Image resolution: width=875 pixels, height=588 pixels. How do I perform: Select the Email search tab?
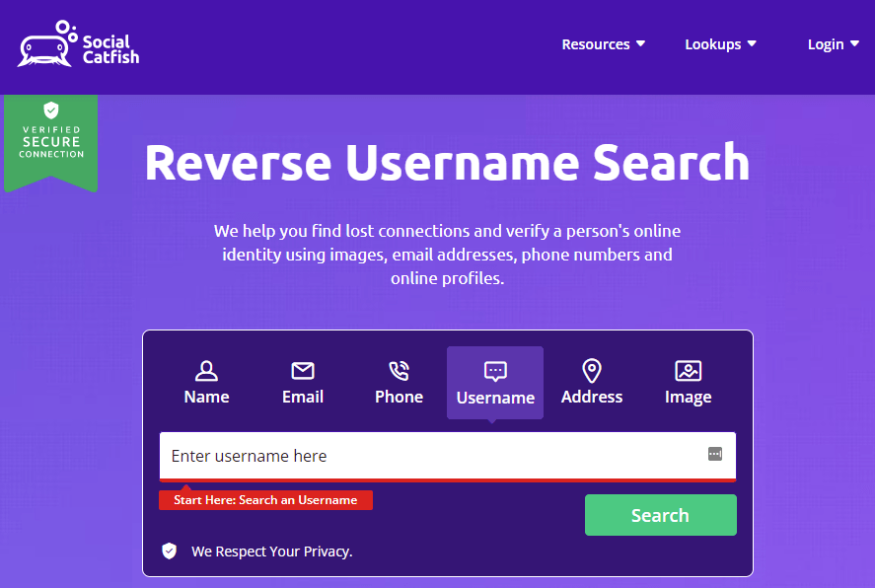pos(303,383)
